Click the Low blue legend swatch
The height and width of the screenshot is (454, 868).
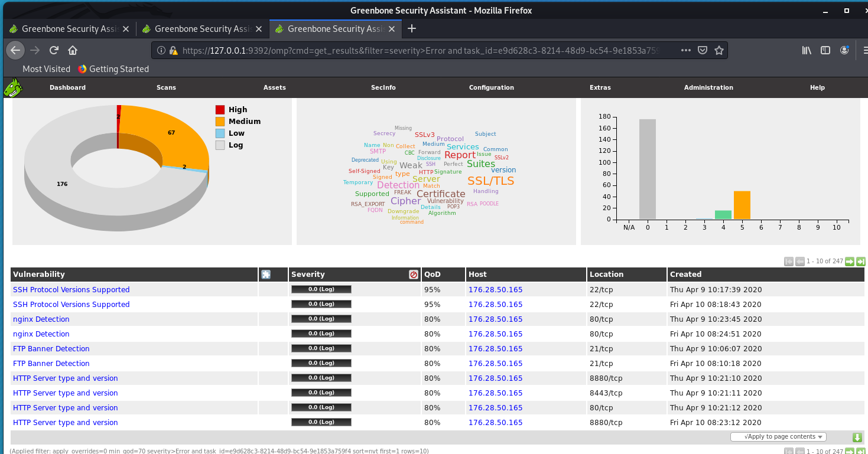tap(220, 133)
